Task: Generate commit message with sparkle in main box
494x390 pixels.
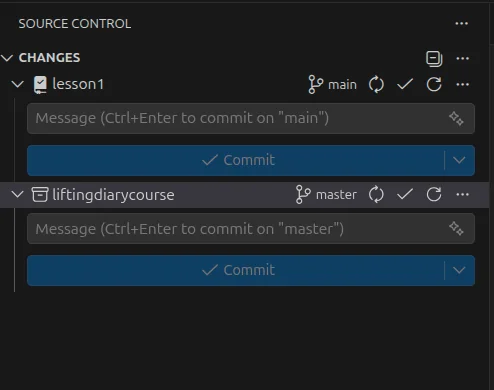Action: coord(456,118)
